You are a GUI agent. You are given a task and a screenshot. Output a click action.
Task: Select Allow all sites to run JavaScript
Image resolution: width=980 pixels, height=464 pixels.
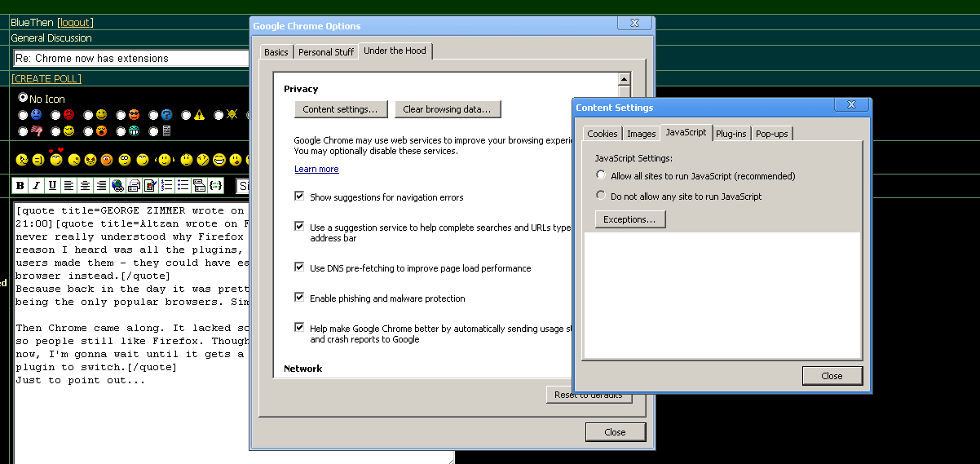coord(601,175)
